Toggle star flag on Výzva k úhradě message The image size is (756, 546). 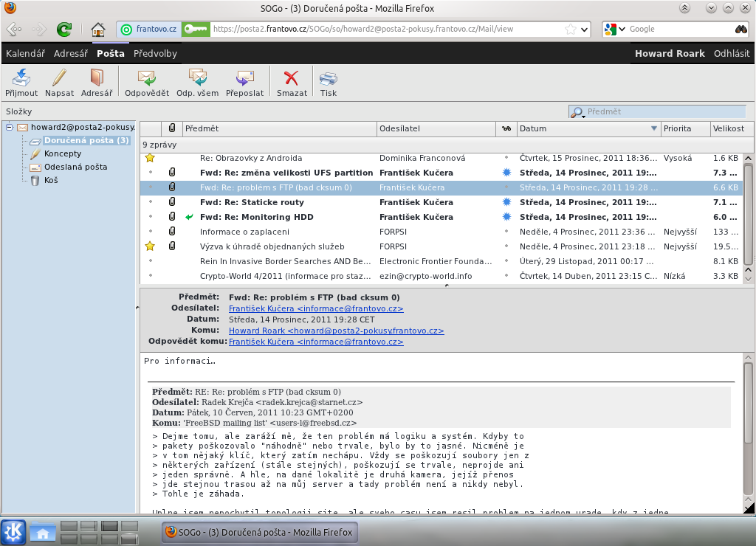(150, 246)
